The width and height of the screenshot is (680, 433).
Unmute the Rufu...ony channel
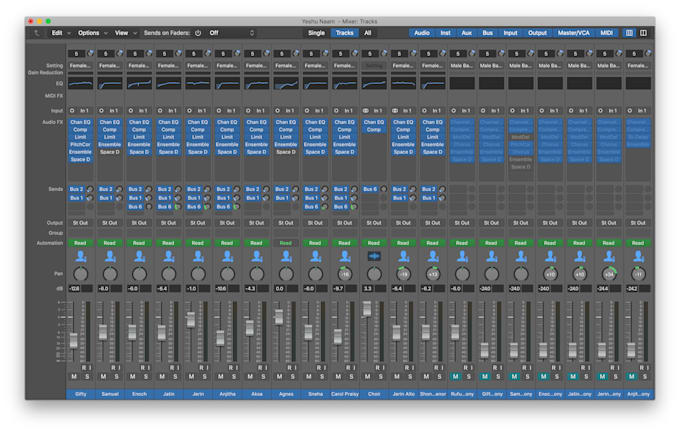[x=455, y=377]
